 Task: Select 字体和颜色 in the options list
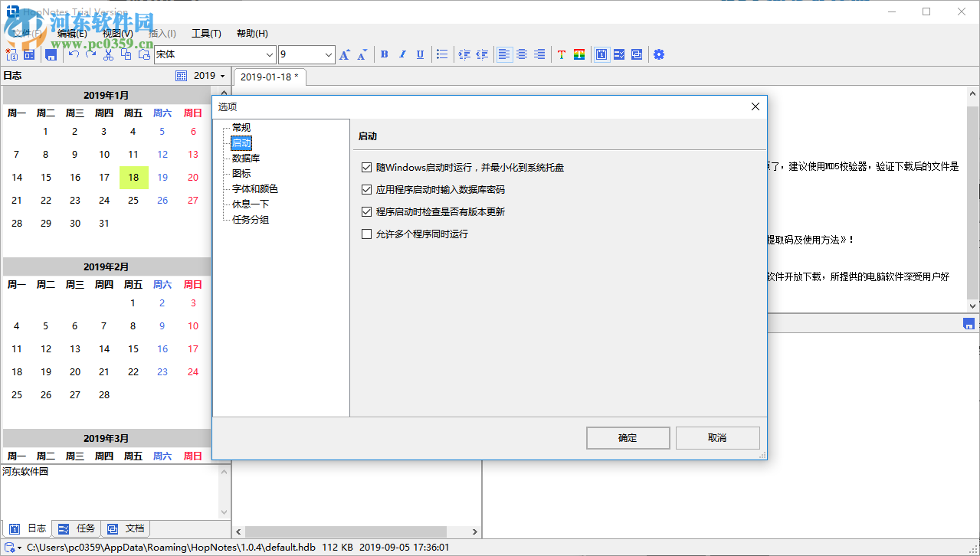[256, 188]
